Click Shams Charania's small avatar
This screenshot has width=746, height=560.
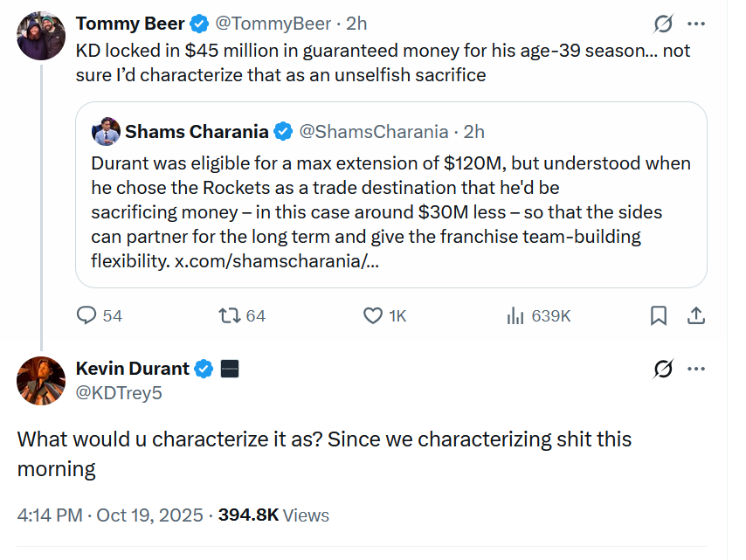tap(106, 132)
